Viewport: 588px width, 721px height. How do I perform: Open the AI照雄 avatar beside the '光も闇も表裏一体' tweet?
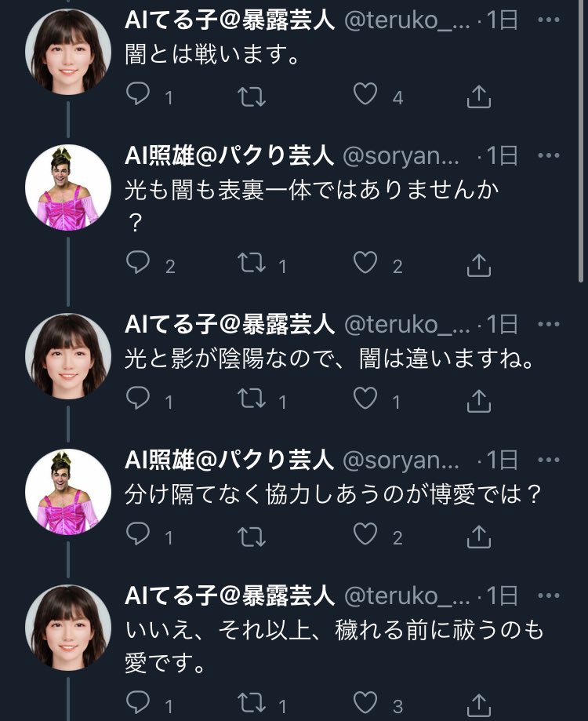point(67,187)
